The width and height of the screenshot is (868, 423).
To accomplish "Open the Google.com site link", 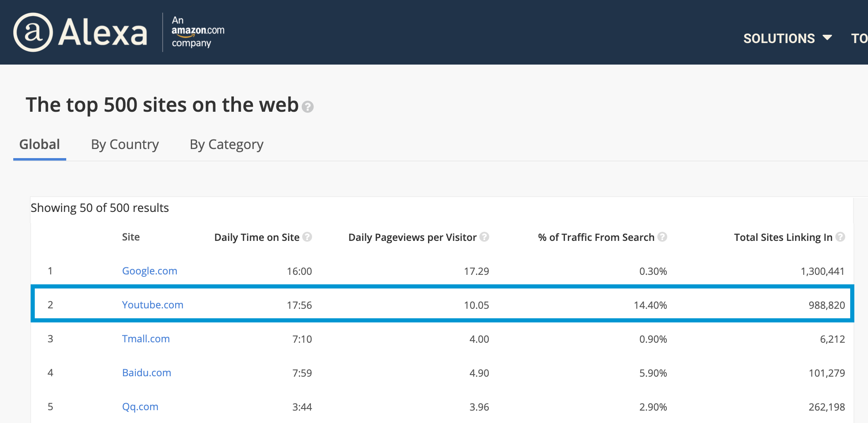I will coord(149,271).
